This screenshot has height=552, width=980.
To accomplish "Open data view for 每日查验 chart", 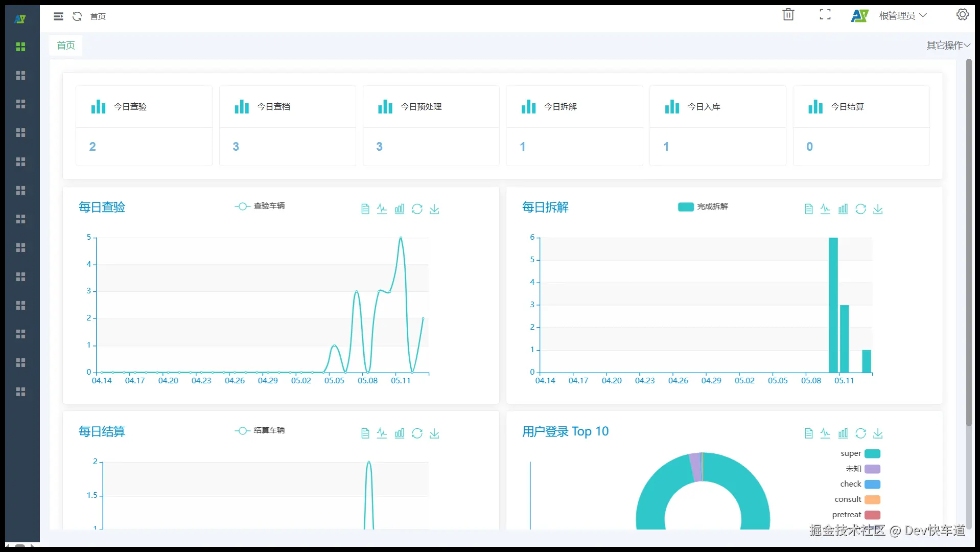I will (365, 209).
